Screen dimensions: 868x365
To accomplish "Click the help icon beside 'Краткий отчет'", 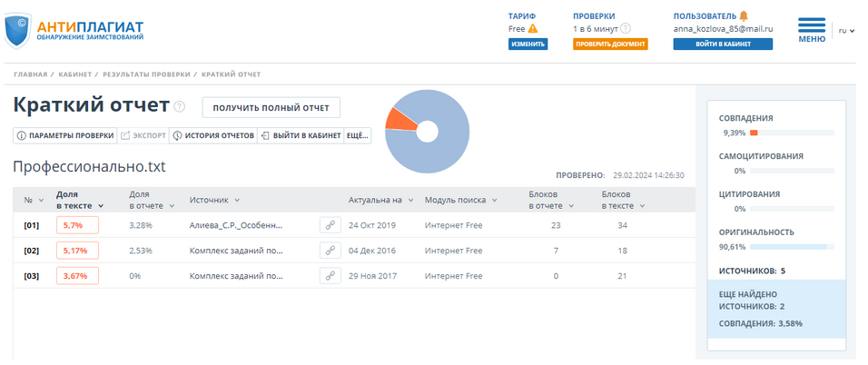I will click(180, 106).
